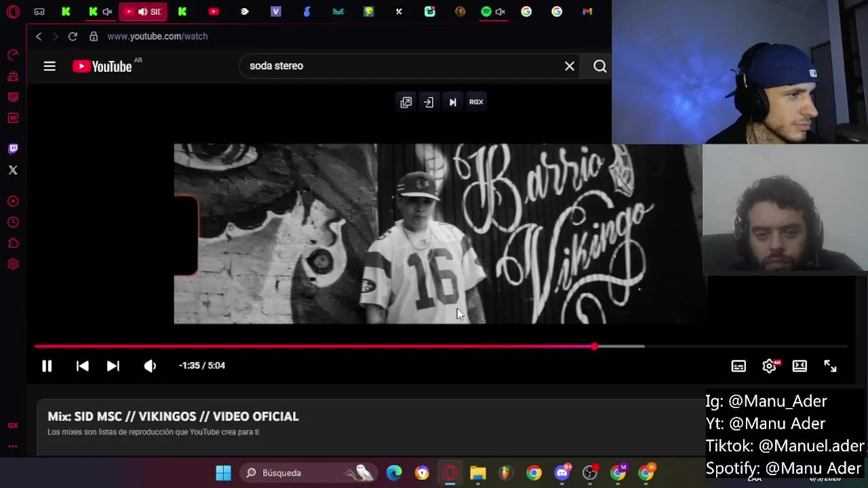868x488 pixels.
Task: Open the player settings gear menu
Action: [x=769, y=366]
